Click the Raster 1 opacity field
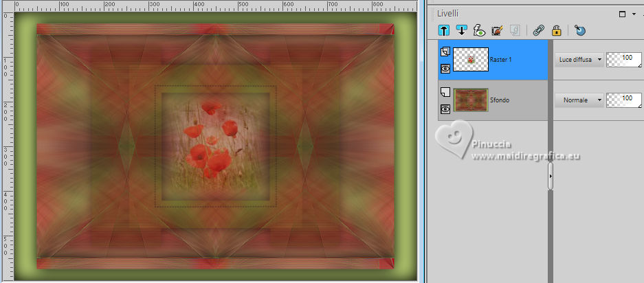 tap(624, 60)
